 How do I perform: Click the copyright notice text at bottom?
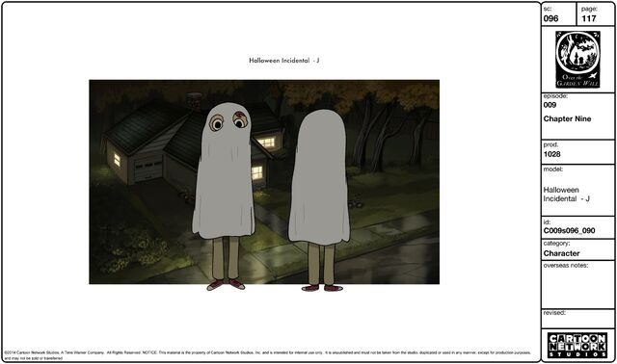click(268, 355)
